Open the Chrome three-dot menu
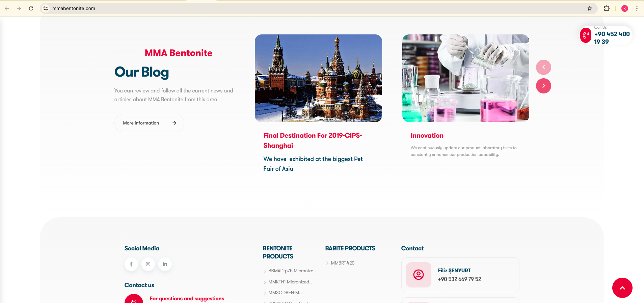This screenshot has height=303, width=644. click(637, 8)
